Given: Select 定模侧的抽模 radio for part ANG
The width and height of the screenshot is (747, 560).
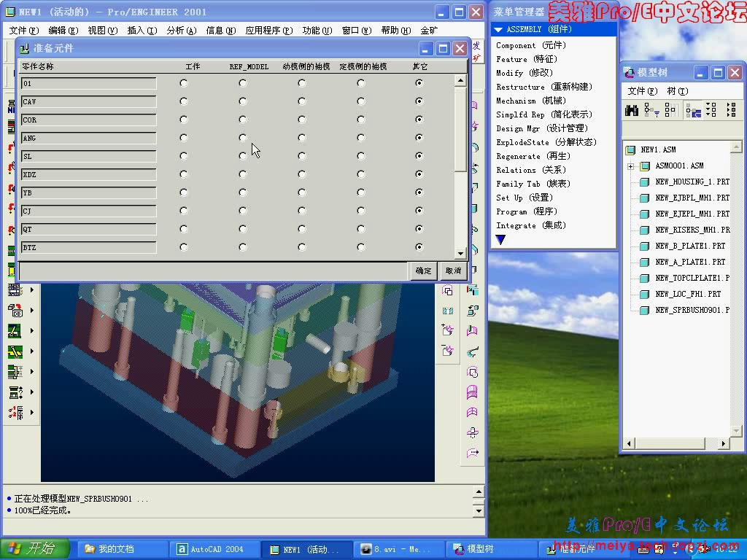Looking at the screenshot, I should pyautogui.click(x=361, y=138).
